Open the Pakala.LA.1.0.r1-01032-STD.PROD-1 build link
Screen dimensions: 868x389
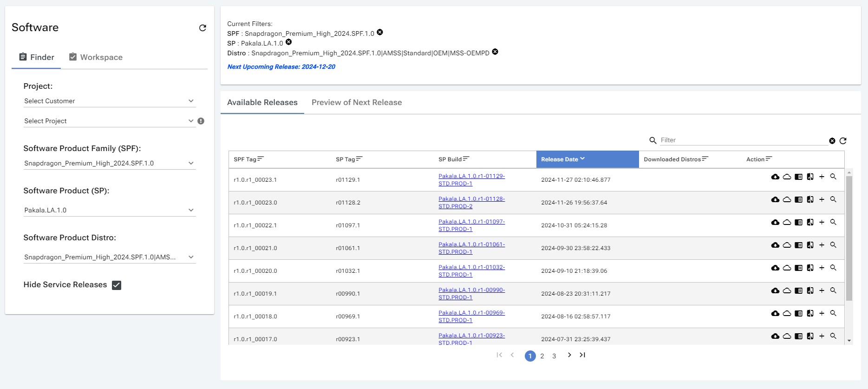point(471,271)
